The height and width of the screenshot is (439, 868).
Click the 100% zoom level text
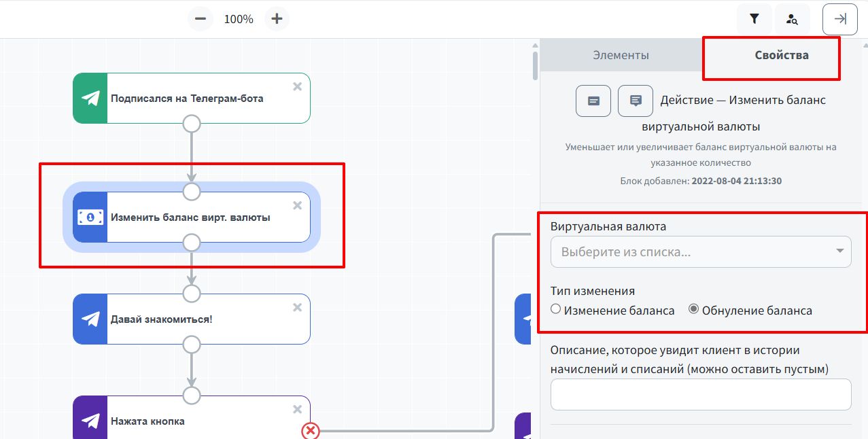[239, 19]
